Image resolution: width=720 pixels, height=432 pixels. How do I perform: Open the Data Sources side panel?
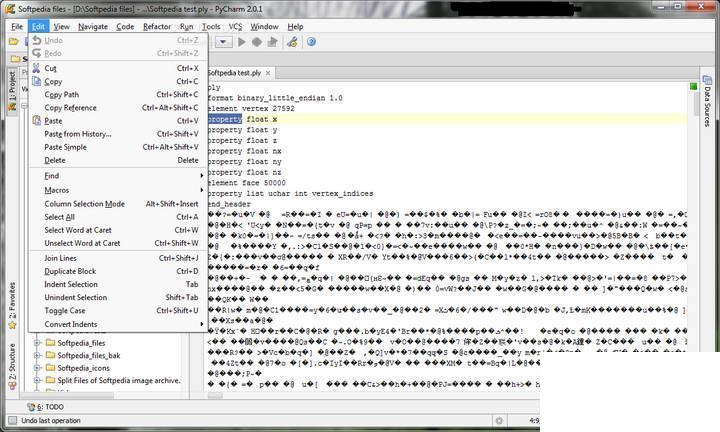tap(707, 101)
